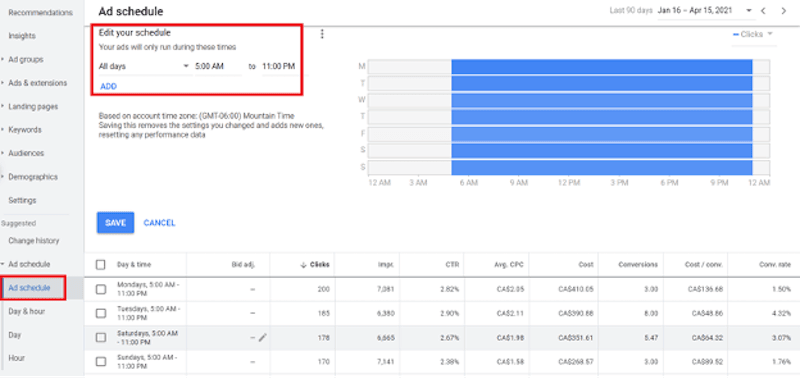
Task: Click the 2.38% CTR value
Action: click(450, 362)
